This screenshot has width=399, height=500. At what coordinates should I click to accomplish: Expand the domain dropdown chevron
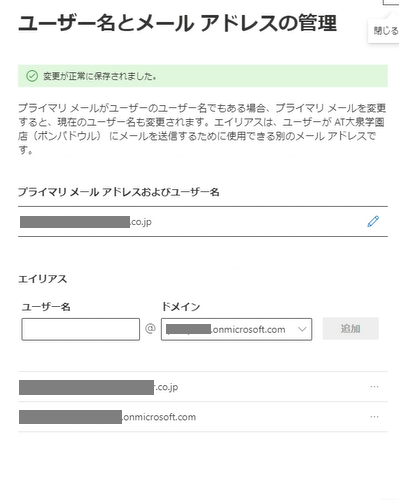(x=302, y=329)
